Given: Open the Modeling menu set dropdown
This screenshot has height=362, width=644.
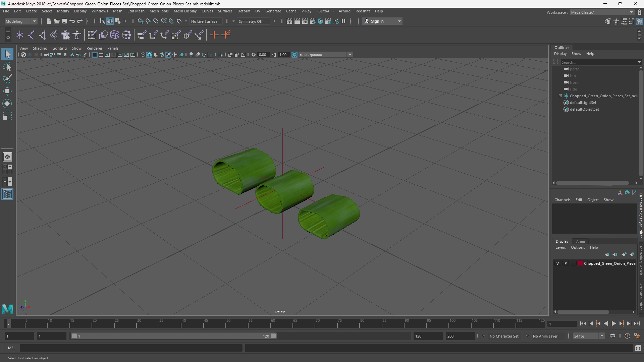Looking at the screenshot, I should pos(21,21).
